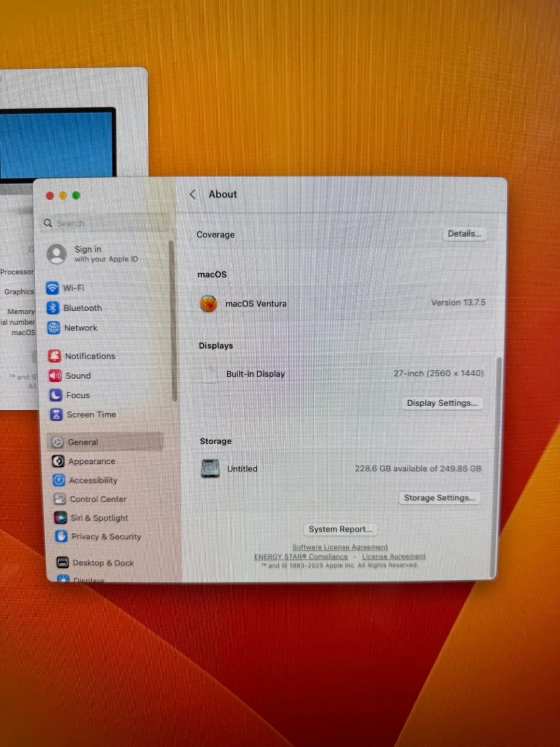560x747 pixels.
Task: Click the Control Center icon
Action: [60, 499]
